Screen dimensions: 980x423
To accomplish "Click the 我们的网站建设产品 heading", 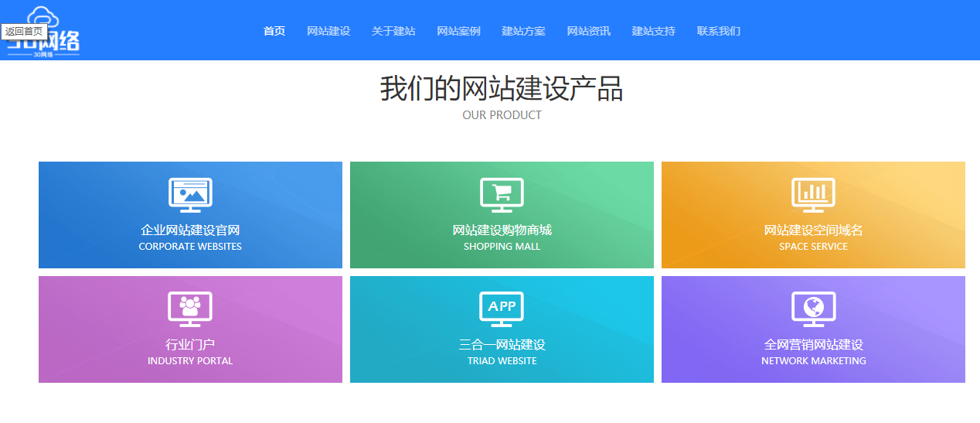I will [x=502, y=89].
